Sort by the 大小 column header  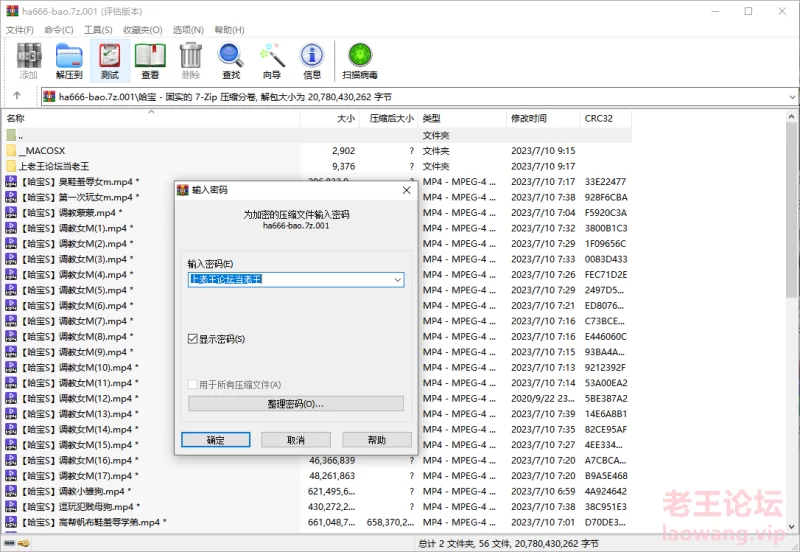330,118
